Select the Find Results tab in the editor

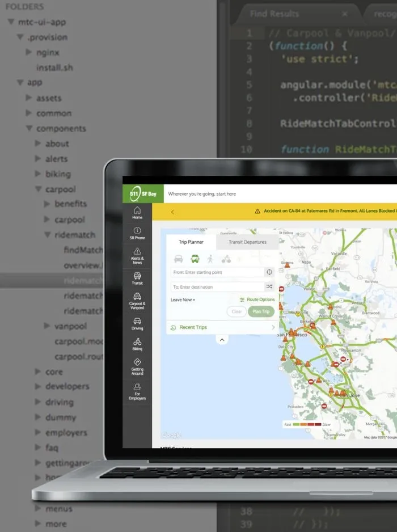click(x=274, y=14)
